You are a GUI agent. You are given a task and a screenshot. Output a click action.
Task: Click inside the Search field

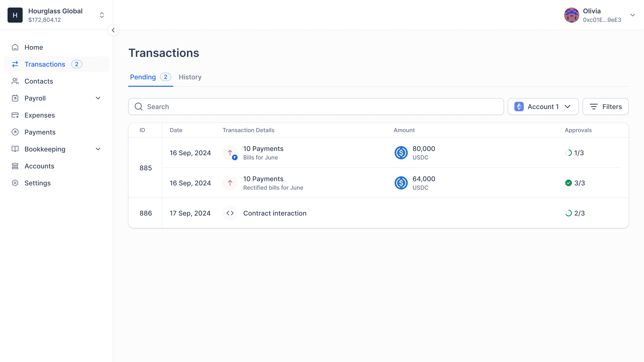250,107
